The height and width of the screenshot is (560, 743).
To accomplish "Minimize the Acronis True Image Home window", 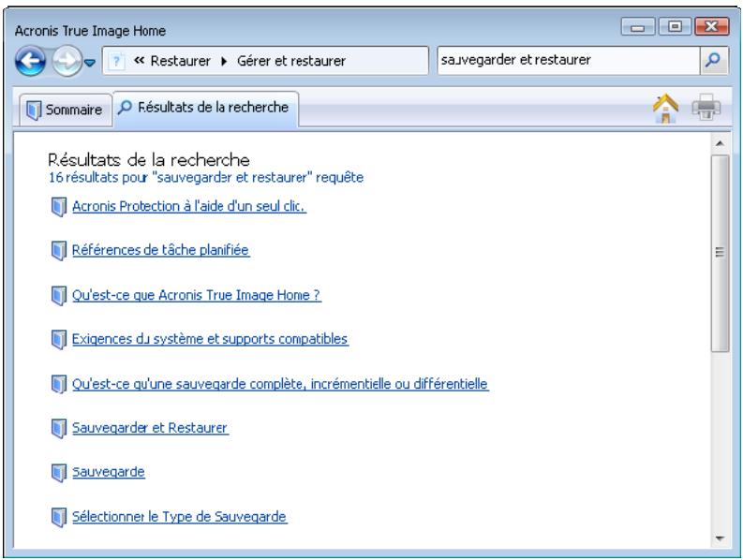I will [x=638, y=26].
